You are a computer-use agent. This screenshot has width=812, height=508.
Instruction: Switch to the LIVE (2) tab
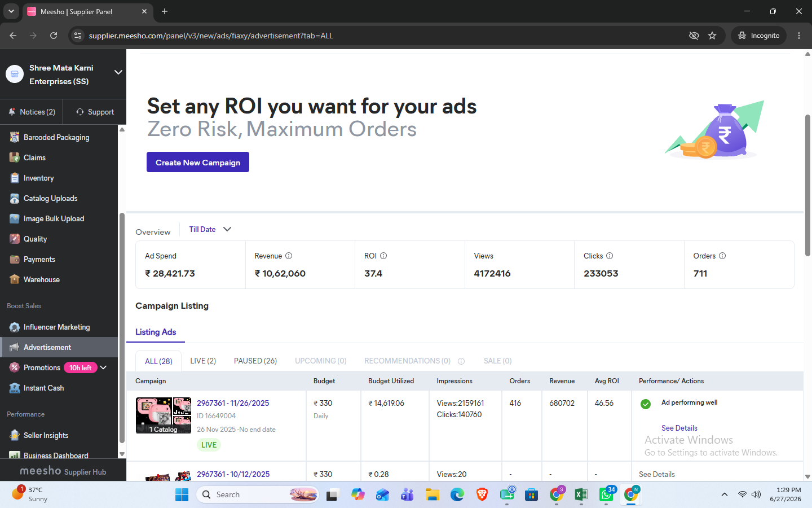(203, 361)
